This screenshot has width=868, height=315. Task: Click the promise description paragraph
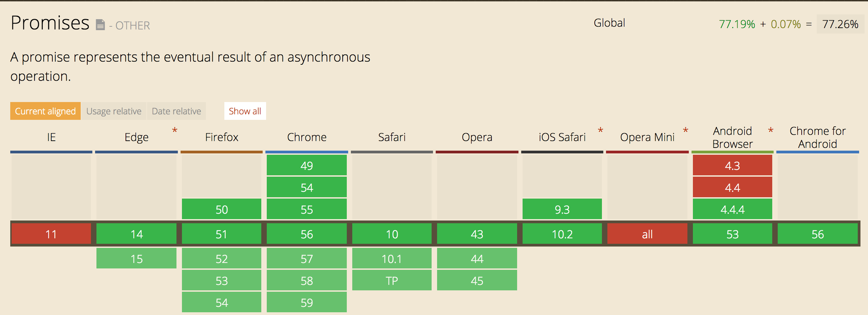[x=190, y=66]
